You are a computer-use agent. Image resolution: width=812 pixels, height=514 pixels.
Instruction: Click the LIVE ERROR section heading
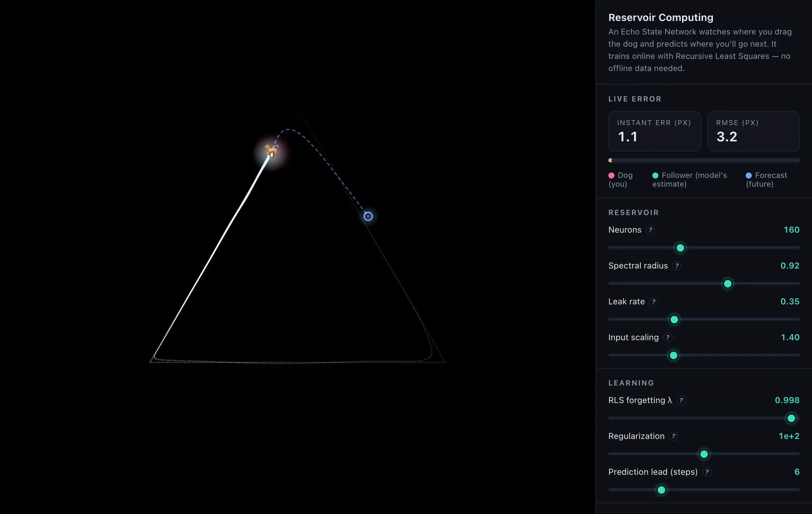pyautogui.click(x=635, y=99)
